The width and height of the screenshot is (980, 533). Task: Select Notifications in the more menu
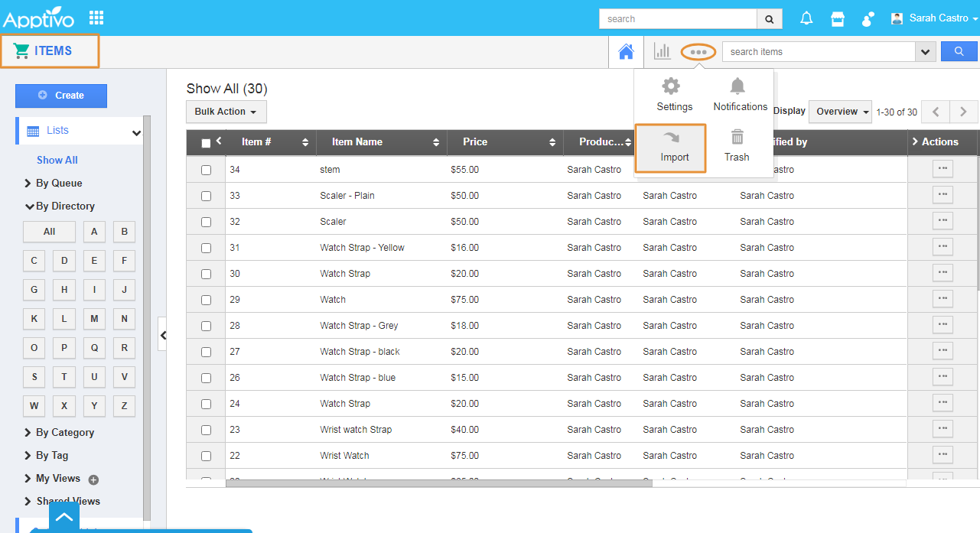(x=740, y=95)
